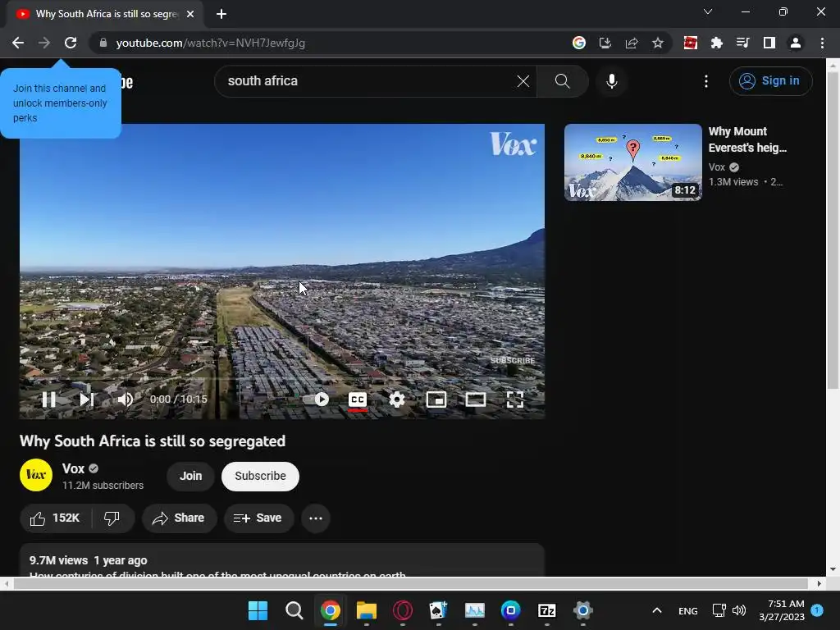Toggle closed captions (CC) button
Viewport: 840px width, 630px height.
point(358,399)
